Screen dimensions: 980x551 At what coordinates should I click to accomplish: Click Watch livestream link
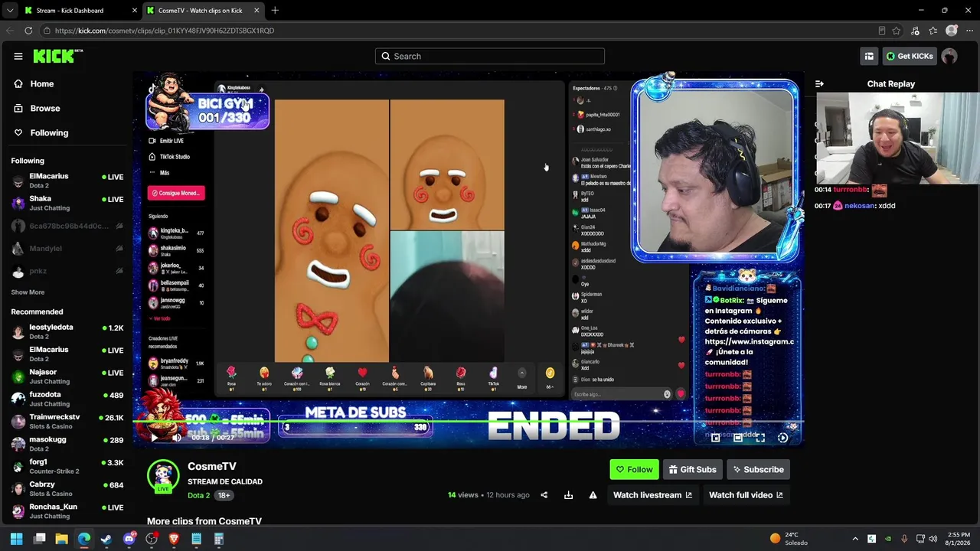coord(652,495)
